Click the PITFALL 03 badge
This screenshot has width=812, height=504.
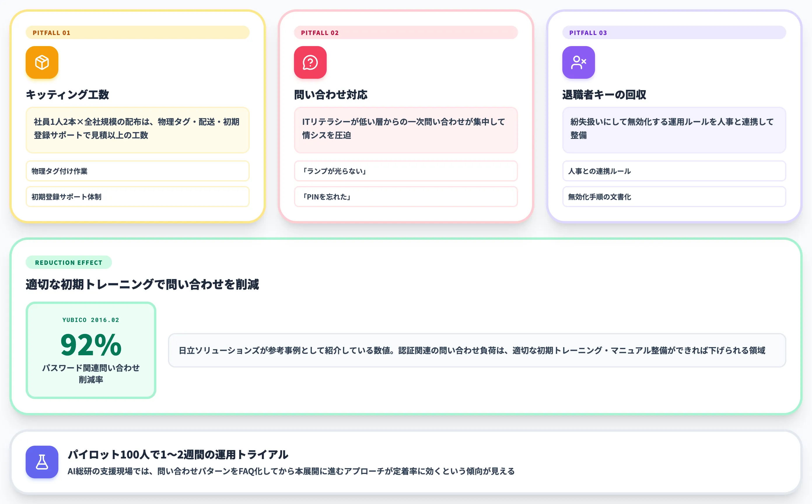click(674, 33)
